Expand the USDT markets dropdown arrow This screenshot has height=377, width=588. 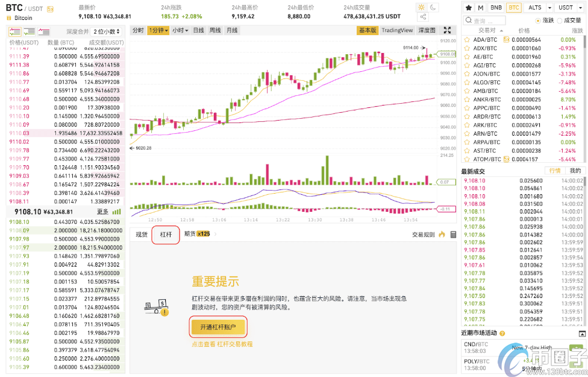[x=580, y=7]
